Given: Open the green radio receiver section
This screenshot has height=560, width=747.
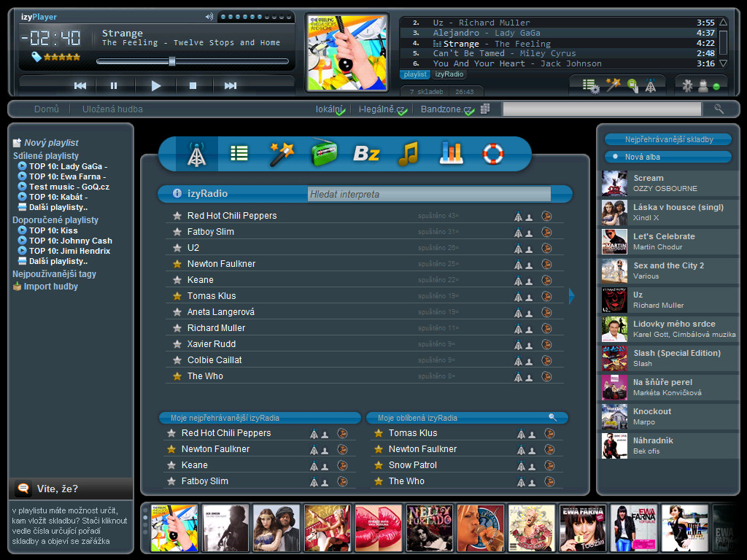Looking at the screenshot, I should (x=324, y=153).
